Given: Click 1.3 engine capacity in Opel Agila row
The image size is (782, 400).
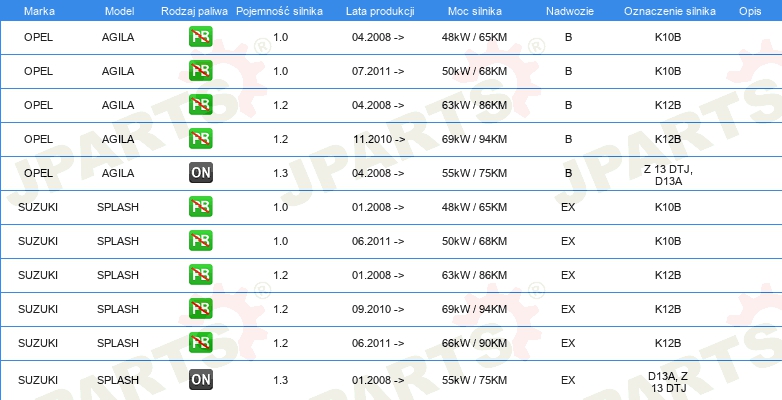Looking at the screenshot, I should pyautogui.click(x=281, y=173).
